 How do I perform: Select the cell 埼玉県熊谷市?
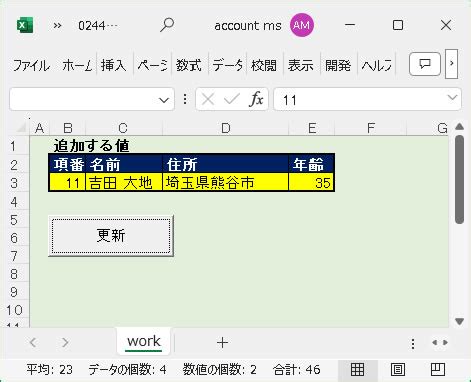[226, 183]
